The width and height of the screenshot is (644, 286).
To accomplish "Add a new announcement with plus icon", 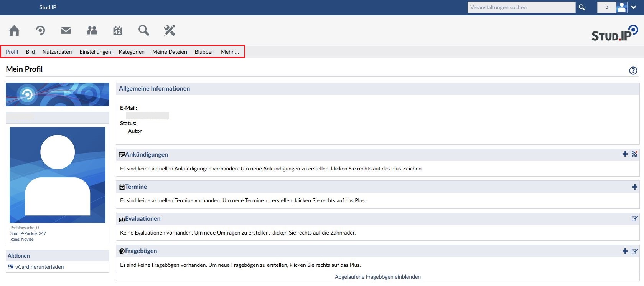I will tap(625, 154).
